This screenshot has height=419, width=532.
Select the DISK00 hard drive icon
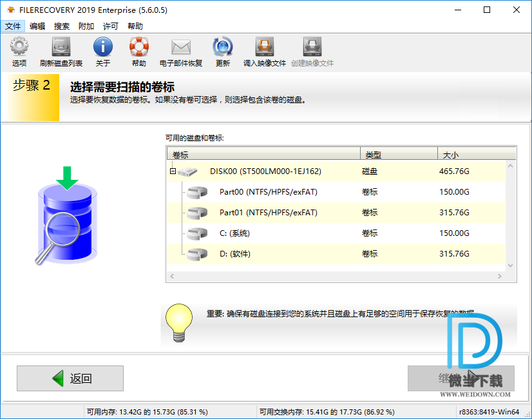[x=187, y=171]
